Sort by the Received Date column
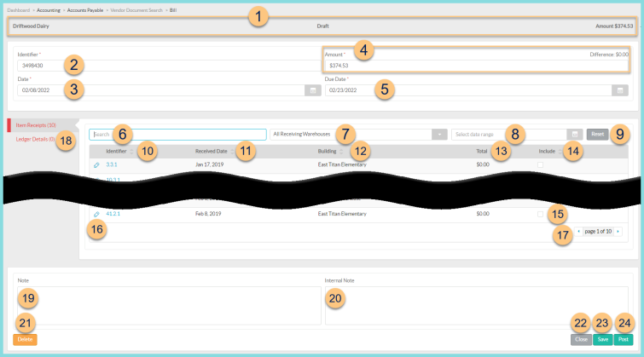644x357 pixels. [x=214, y=152]
